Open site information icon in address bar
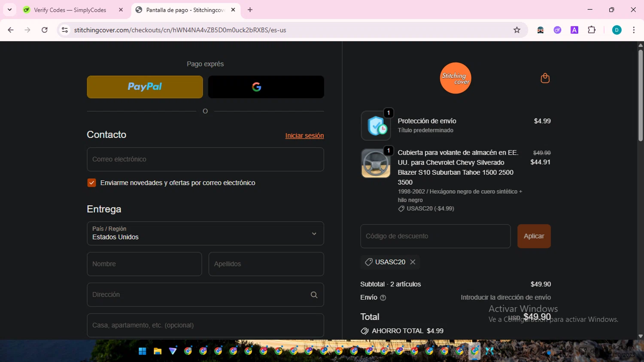 [x=65, y=30]
